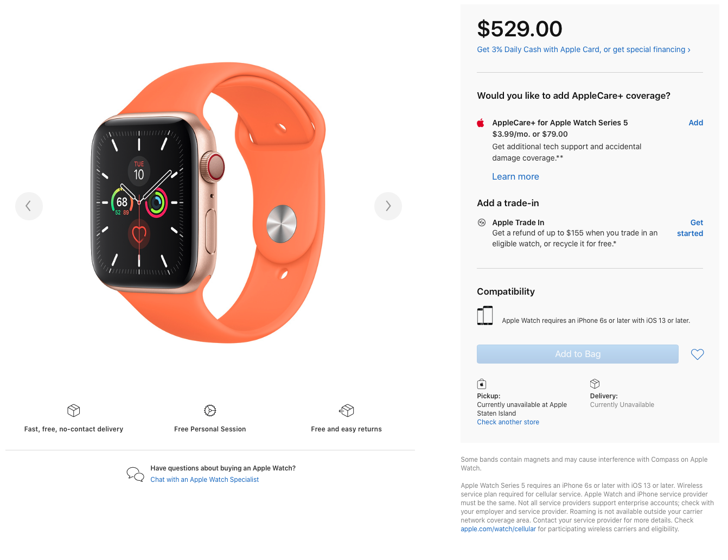Click the Apple Trade In circular icon

click(481, 222)
